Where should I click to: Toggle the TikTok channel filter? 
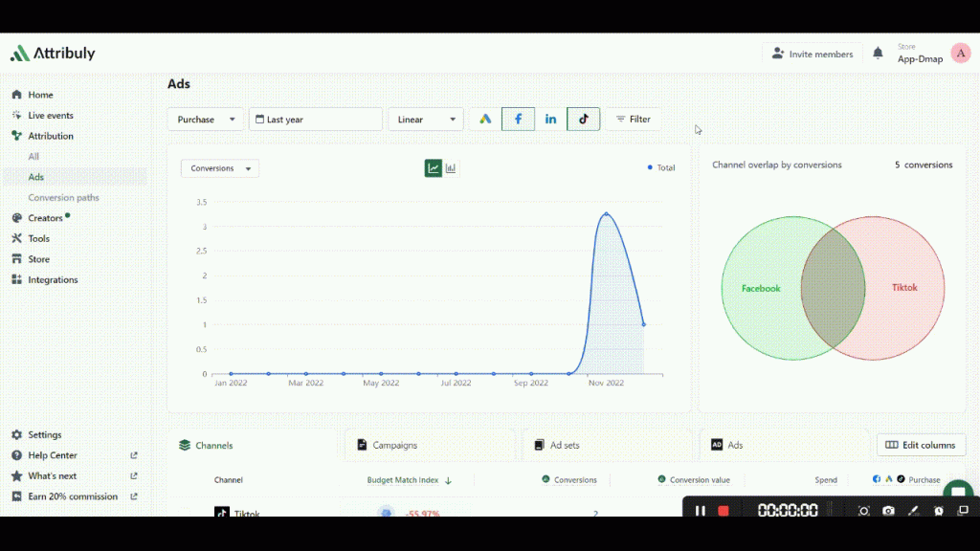point(583,120)
